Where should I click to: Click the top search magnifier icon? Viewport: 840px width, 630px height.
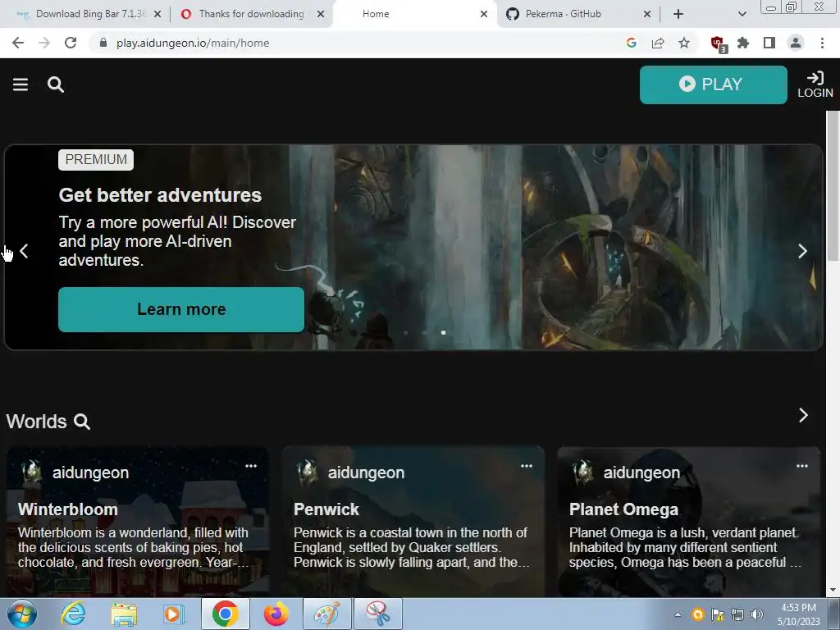point(56,84)
